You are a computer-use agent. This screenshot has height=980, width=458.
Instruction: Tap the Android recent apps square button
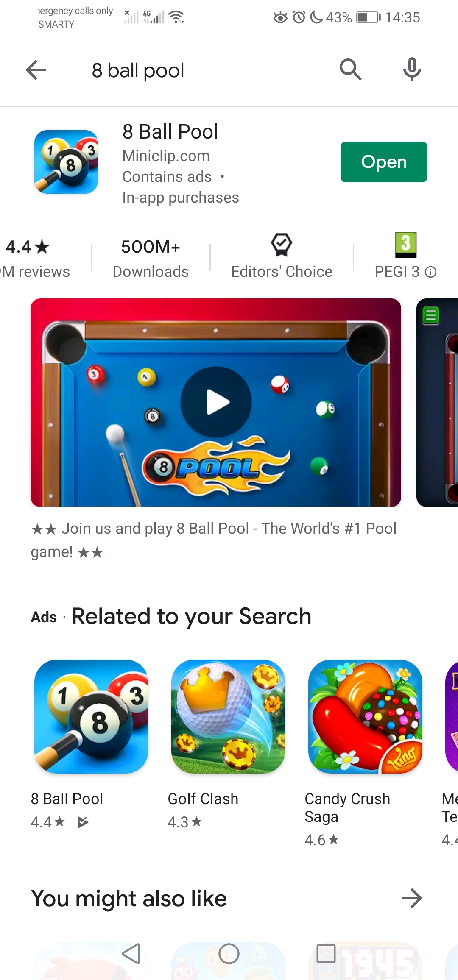326,954
